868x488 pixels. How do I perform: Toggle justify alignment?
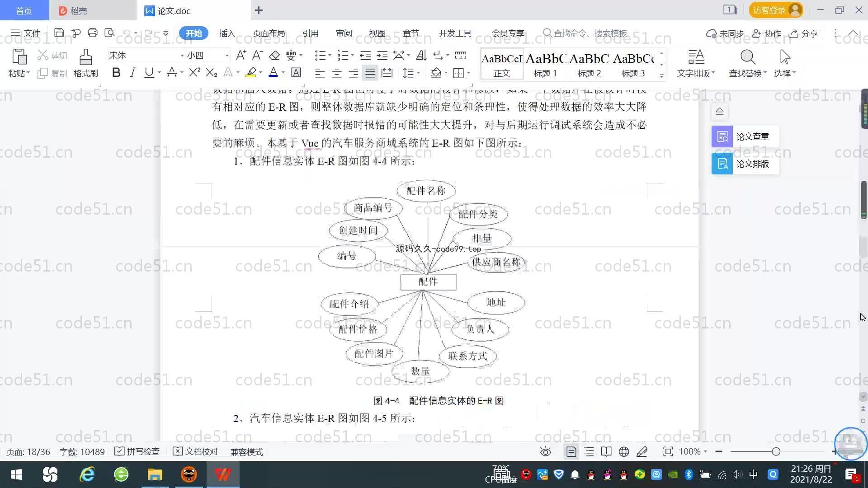click(370, 73)
